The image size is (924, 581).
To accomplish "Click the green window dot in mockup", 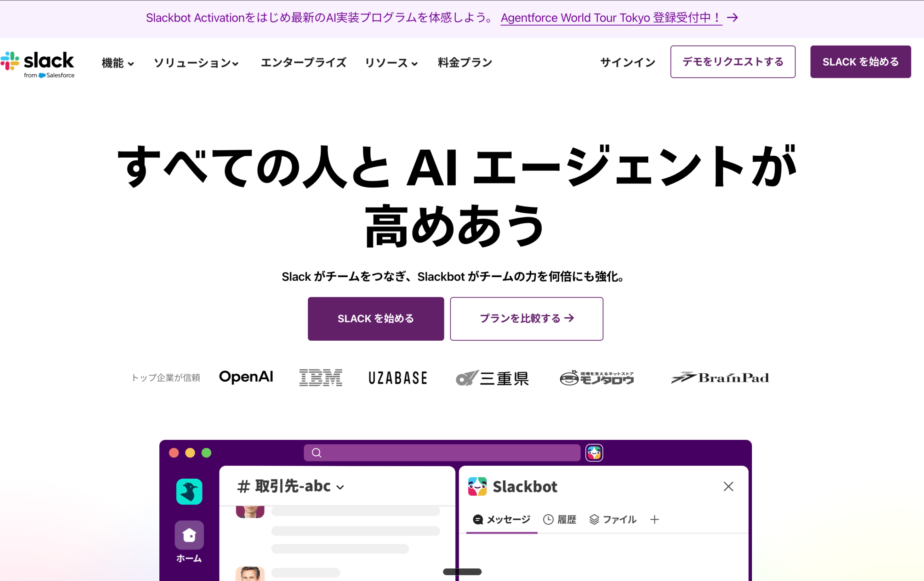I will tap(206, 453).
